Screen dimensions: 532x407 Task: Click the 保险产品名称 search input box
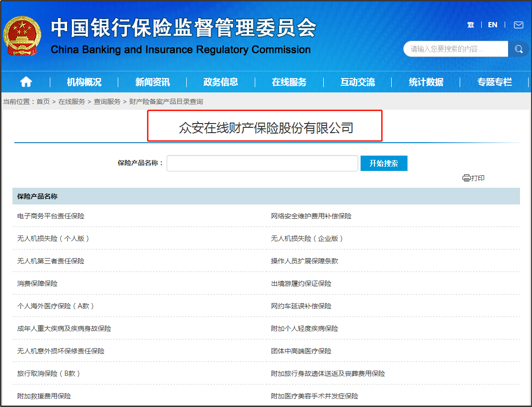(262, 163)
